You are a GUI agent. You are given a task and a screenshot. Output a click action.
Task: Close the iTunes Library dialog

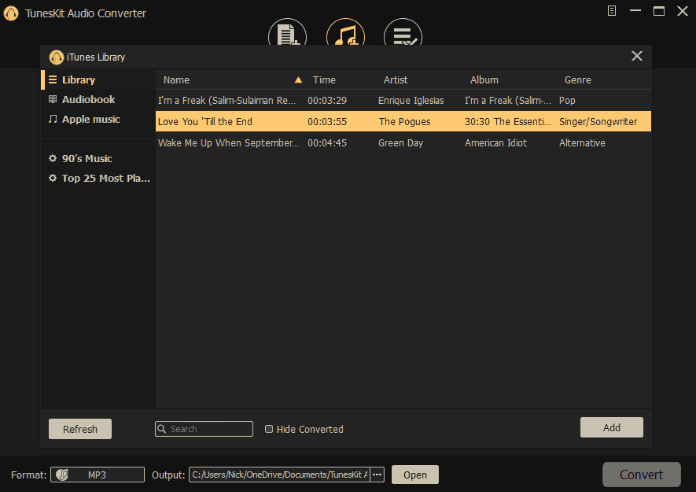(x=637, y=56)
